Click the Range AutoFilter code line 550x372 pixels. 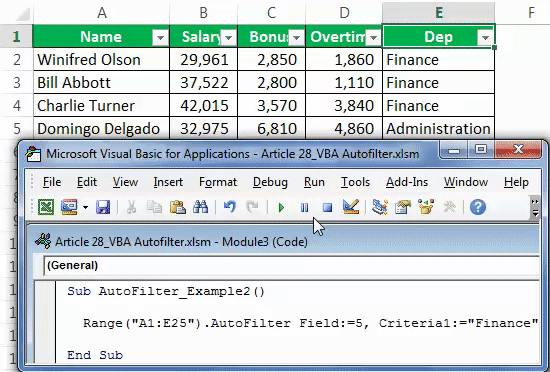(x=310, y=323)
